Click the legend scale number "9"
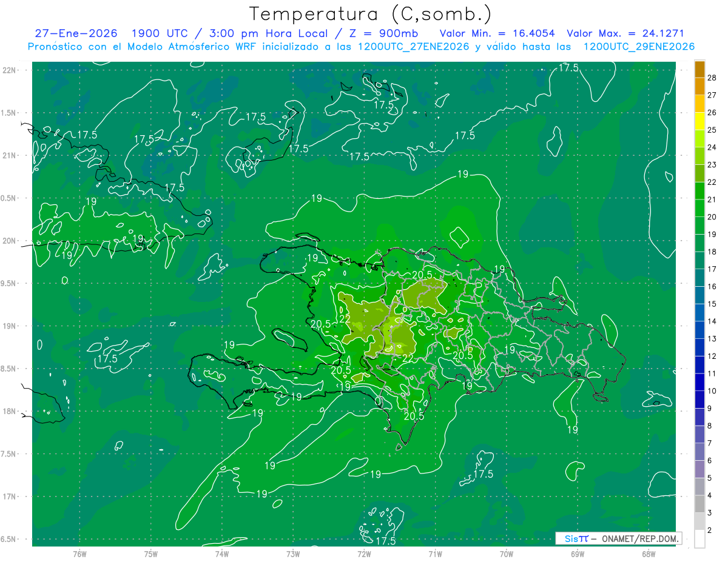728x562 pixels. tap(710, 409)
